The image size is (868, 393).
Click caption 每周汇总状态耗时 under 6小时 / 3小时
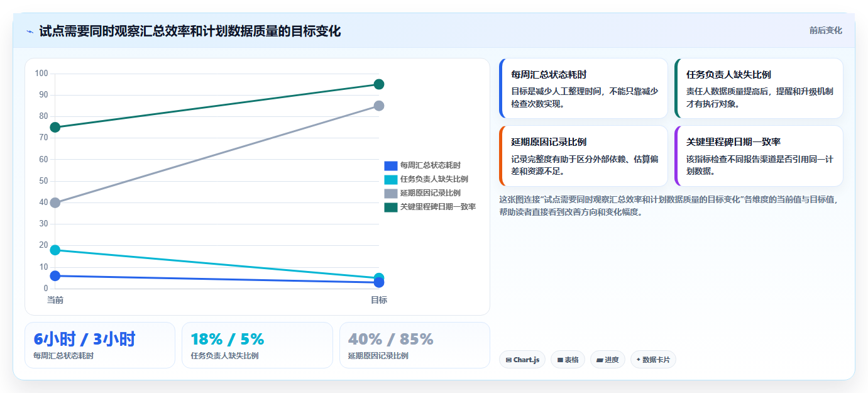click(x=63, y=356)
